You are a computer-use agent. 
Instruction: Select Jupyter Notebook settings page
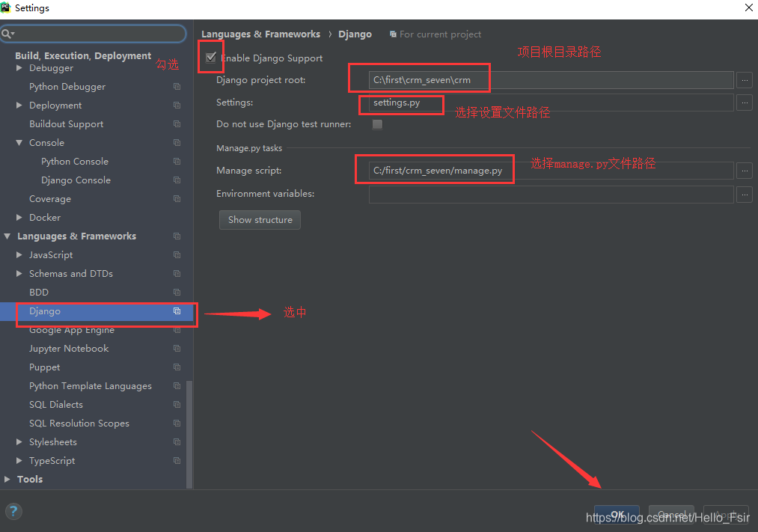pos(69,349)
